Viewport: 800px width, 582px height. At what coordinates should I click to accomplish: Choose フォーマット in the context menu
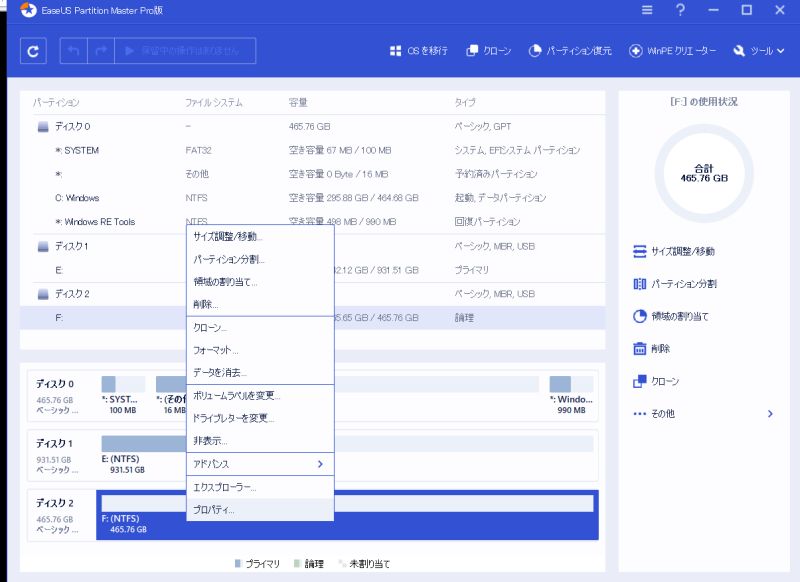click(215, 350)
